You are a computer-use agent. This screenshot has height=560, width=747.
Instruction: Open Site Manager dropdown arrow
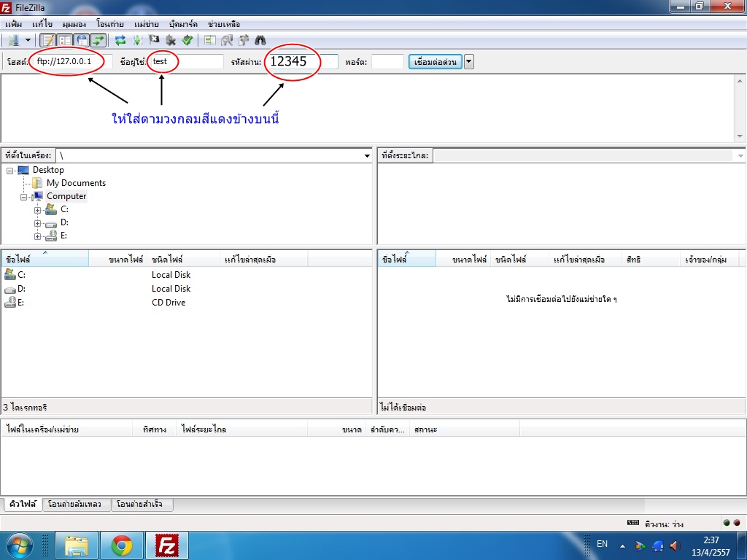coord(28,41)
